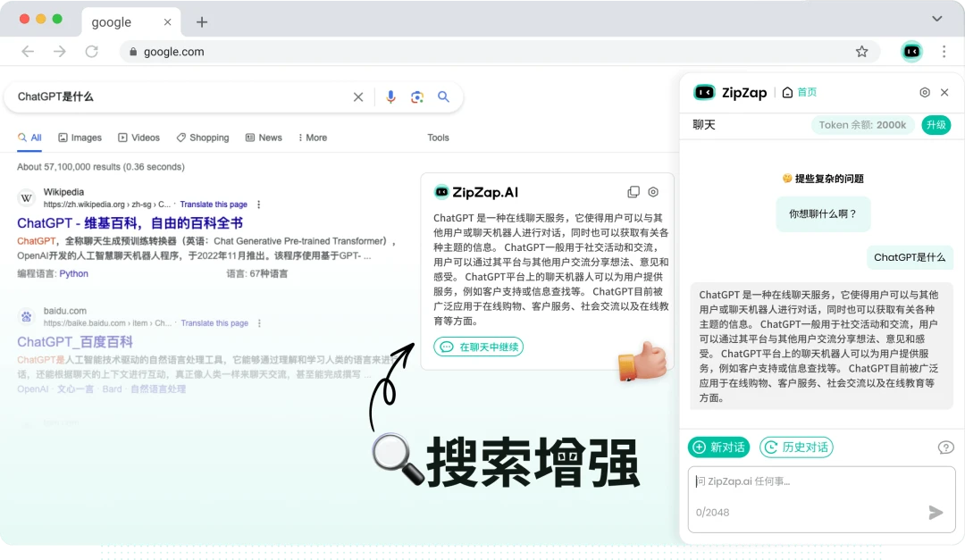This screenshot has height=560, width=965.
Task: Click the Wikipedia favicon in results
Action: [27, 197]
